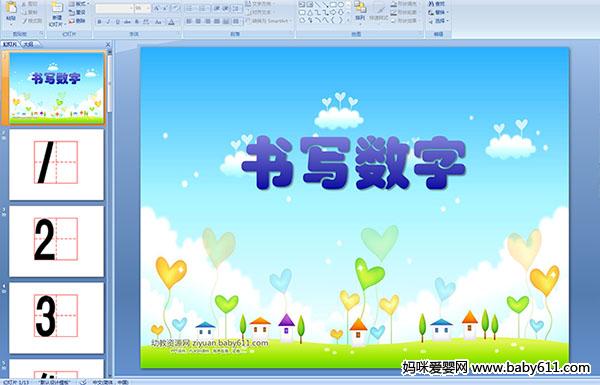600x385 pixels.
Task: Switch to the Slides tab
Action: [x=10, y=44]
